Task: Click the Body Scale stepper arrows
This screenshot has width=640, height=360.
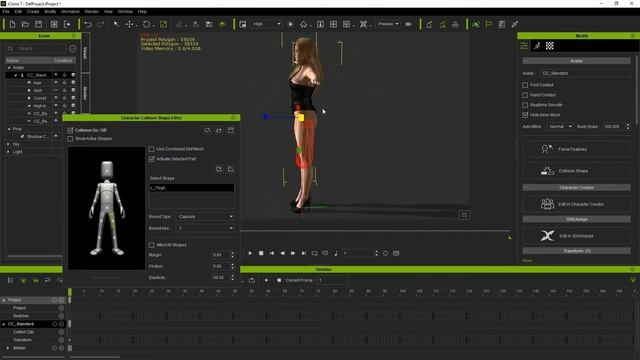Action: pos(628,127)
